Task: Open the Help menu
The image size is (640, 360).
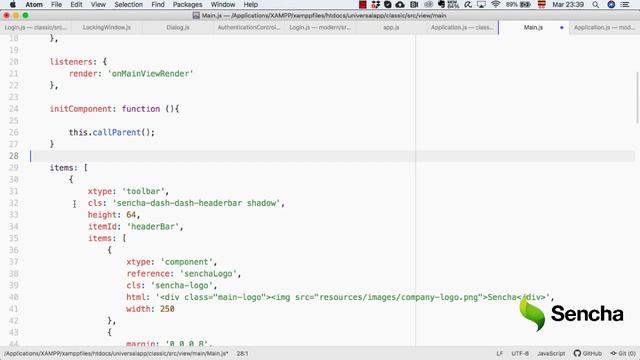Action: 251,4
